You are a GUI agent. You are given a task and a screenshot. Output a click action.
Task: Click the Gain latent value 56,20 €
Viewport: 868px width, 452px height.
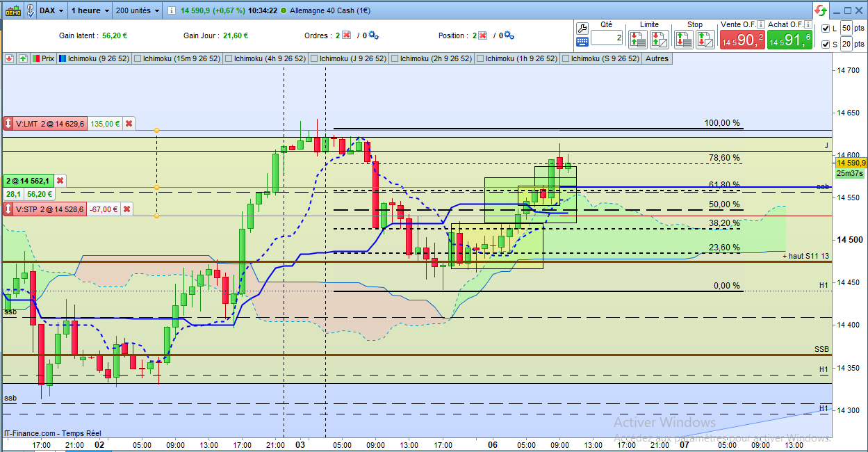115,35
